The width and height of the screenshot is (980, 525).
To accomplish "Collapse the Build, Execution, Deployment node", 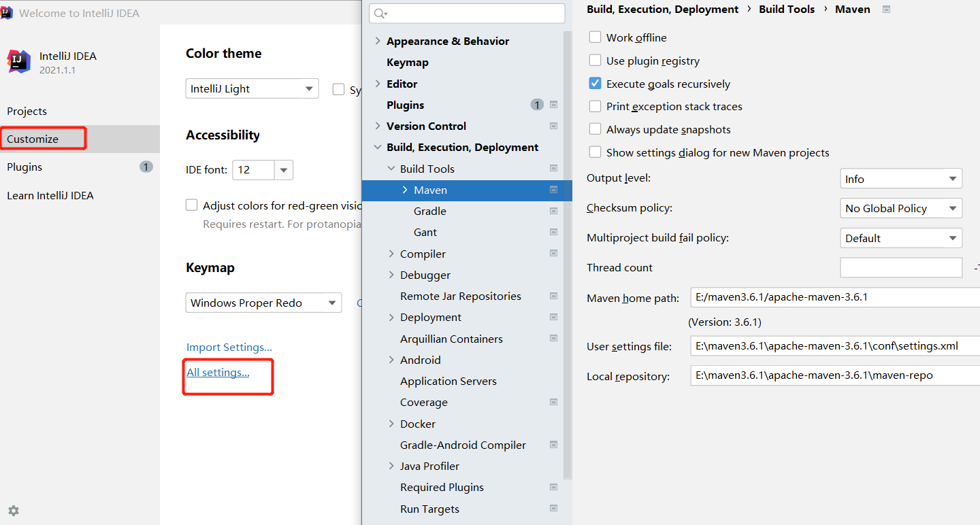I will 378,147.
